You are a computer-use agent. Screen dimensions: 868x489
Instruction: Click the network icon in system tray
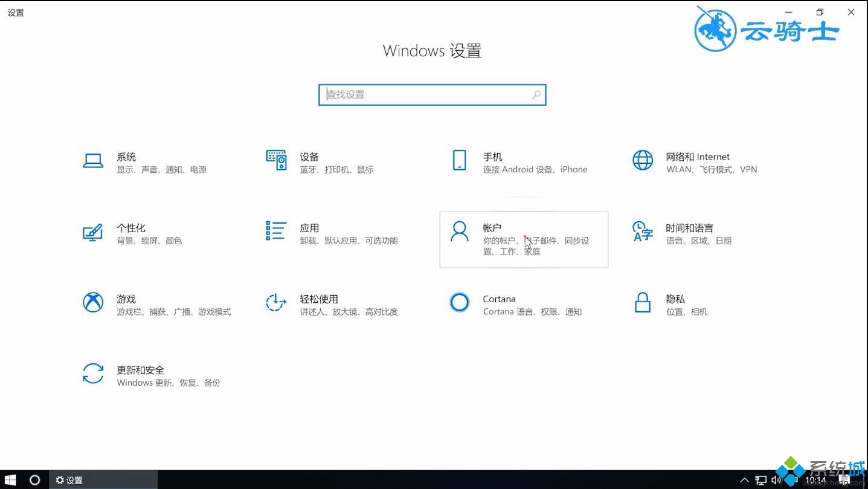point(761,481)
